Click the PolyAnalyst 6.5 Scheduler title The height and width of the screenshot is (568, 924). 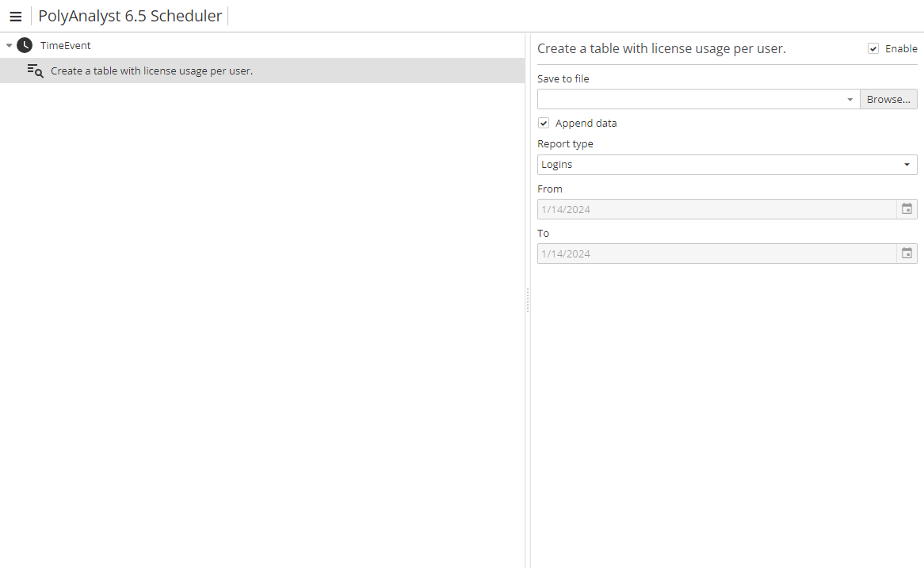pyautogui.click(x=129, y=16)
